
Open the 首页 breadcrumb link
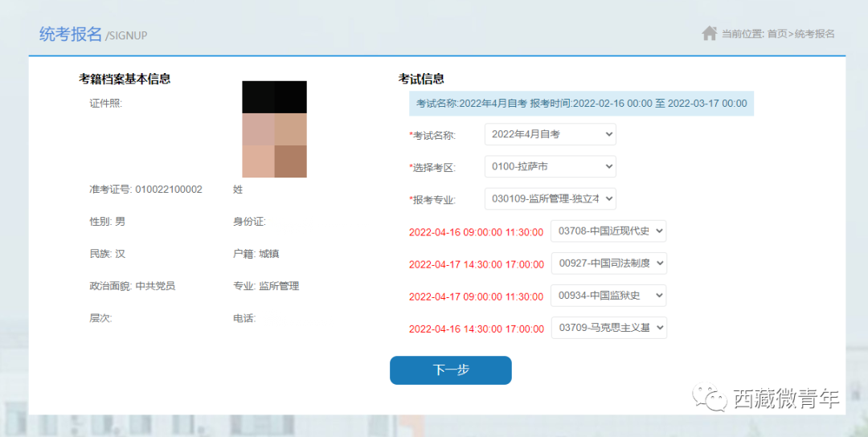pos(776,34)
